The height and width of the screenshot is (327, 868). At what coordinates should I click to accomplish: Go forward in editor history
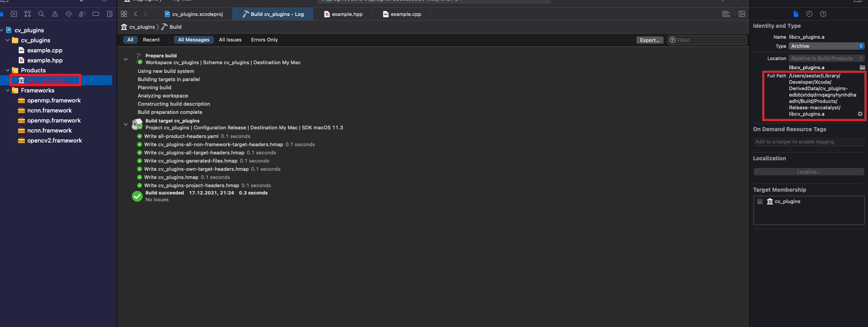(x=146, y=14)
